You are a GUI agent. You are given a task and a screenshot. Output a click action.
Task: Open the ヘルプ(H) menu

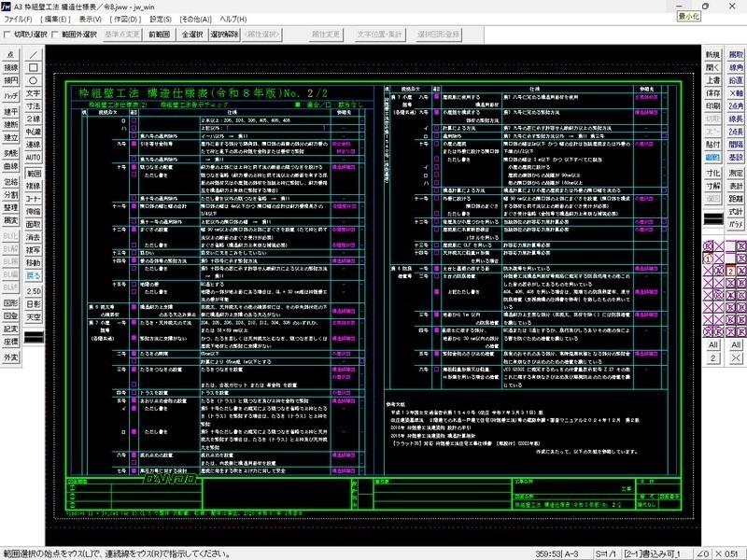point(233,19)
